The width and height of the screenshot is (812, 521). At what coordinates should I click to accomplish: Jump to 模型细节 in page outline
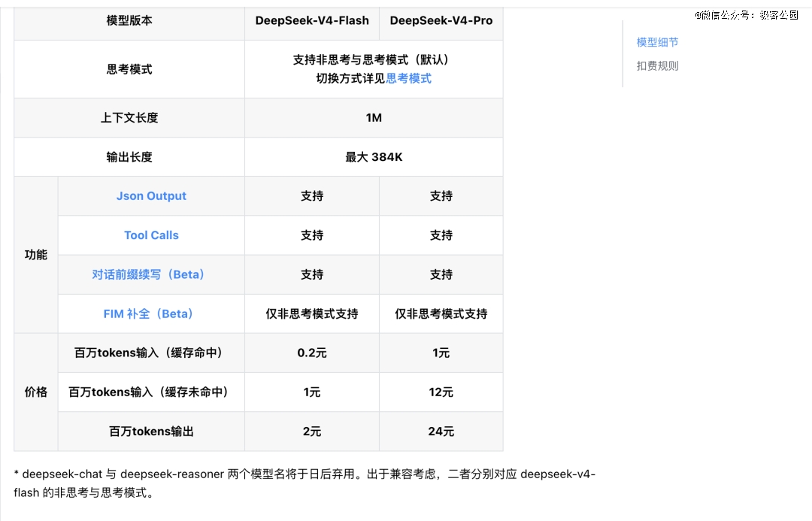(657, 42)
